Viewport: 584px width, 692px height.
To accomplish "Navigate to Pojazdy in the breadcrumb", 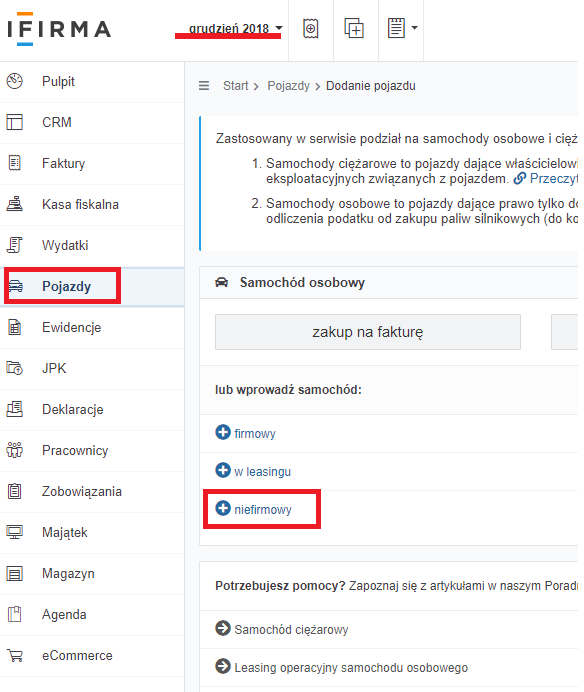I will point(289,86).
